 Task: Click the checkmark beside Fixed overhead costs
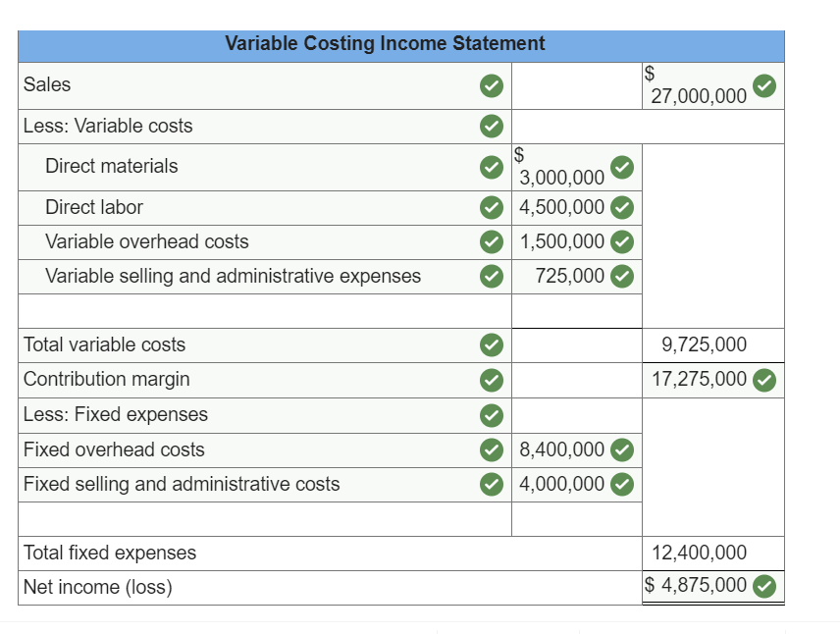(x=492, y=449)
